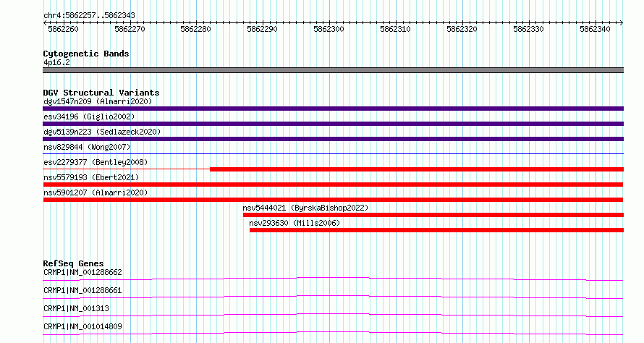Screen dimensions: 644x343
Task: Click the purple bar of dgv1547n209
Action: tap(333, 109)
